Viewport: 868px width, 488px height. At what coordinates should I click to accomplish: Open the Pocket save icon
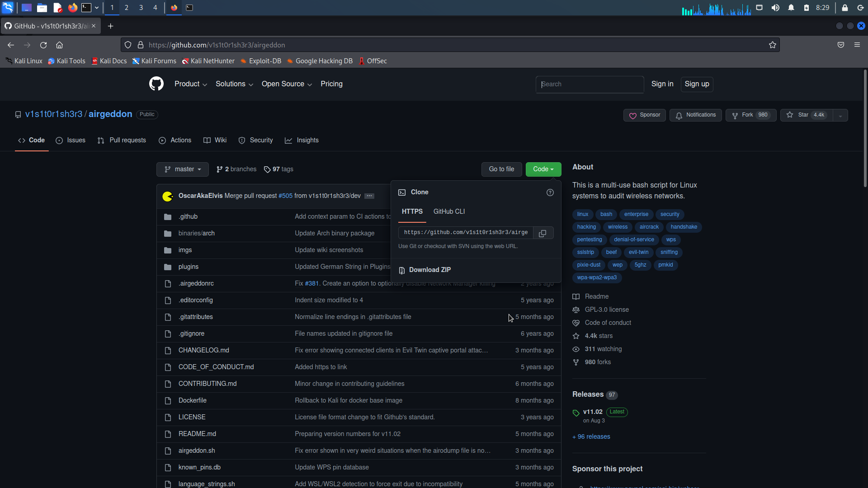pos(841,45)
